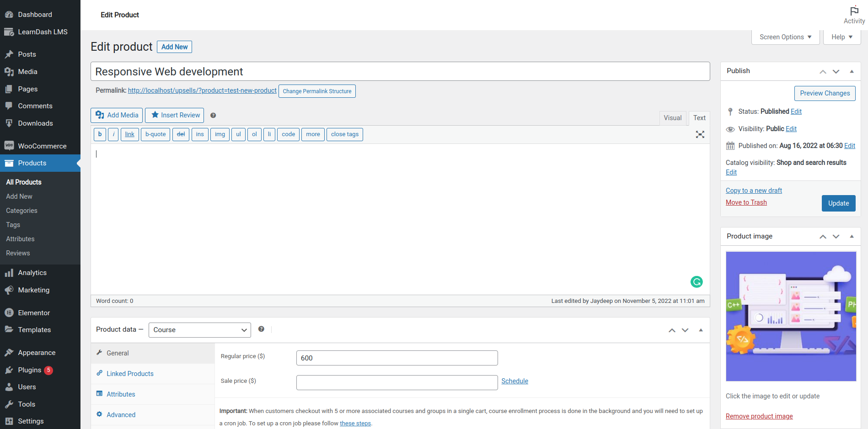Collapse the Publish panel
The width and height of the screenshot is (868, 429).
852,71
